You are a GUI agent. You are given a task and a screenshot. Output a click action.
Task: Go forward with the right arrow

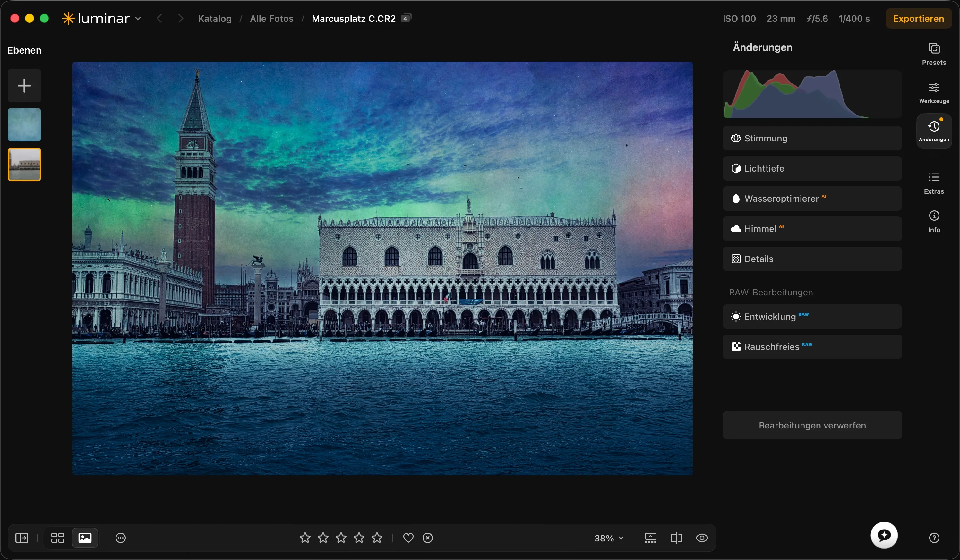[181, 19]
